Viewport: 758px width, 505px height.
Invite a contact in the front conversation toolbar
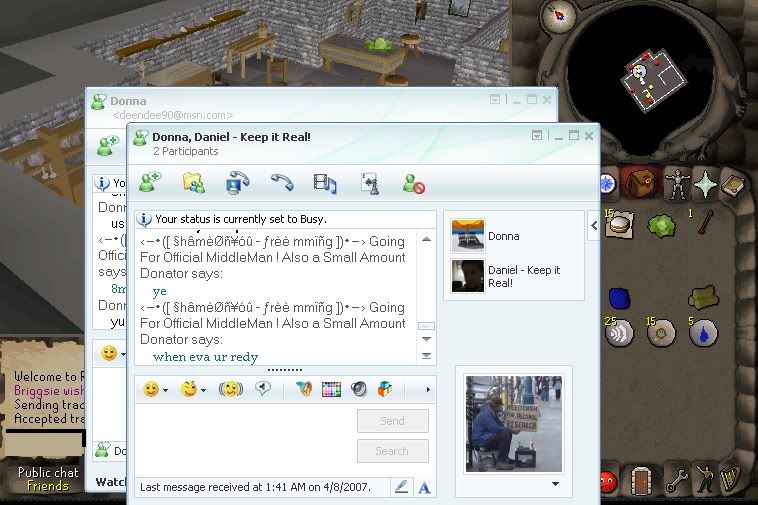(x=150, y=183)
